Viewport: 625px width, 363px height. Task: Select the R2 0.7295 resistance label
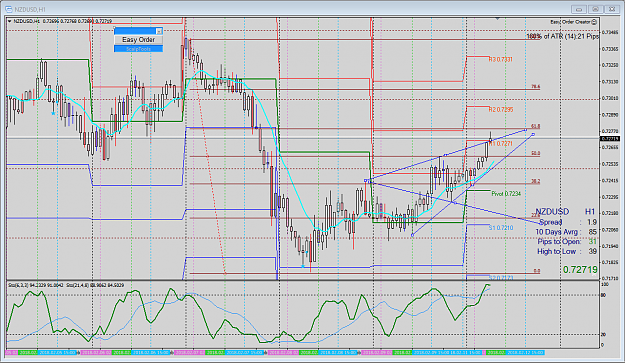[501, 110]
